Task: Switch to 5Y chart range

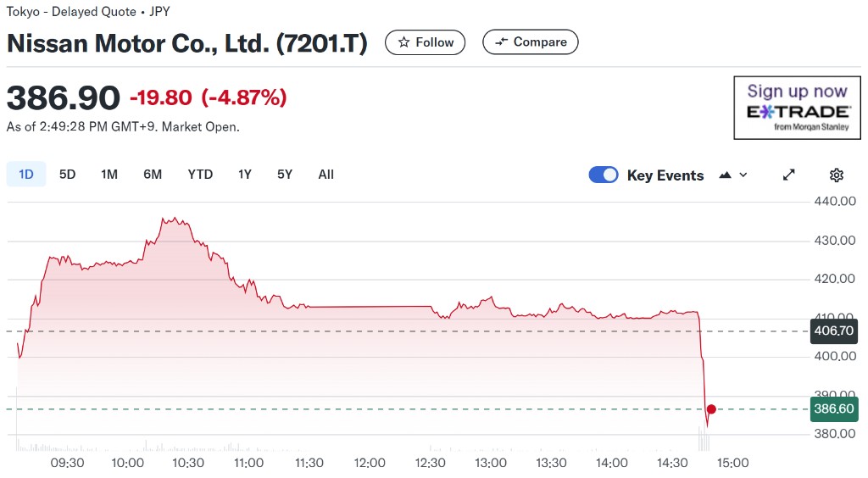Action: coord(285,175)
